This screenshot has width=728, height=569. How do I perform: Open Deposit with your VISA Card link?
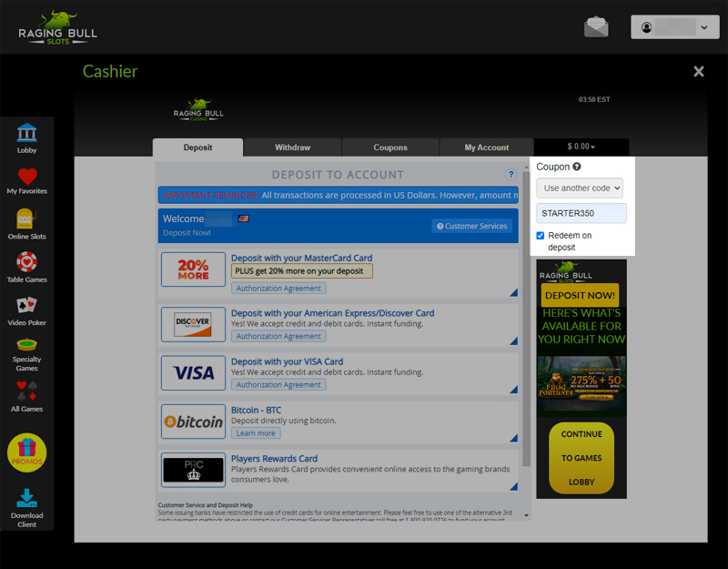click(287, 361)
